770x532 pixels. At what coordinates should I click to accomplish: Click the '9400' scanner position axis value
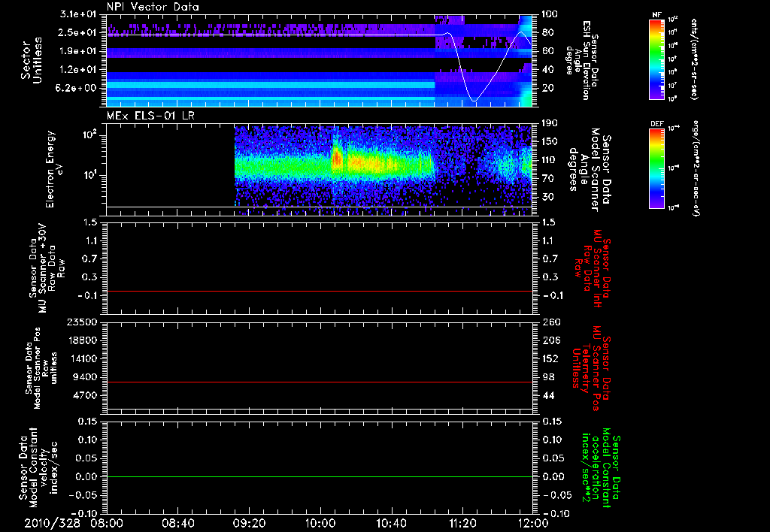point(85,377)
